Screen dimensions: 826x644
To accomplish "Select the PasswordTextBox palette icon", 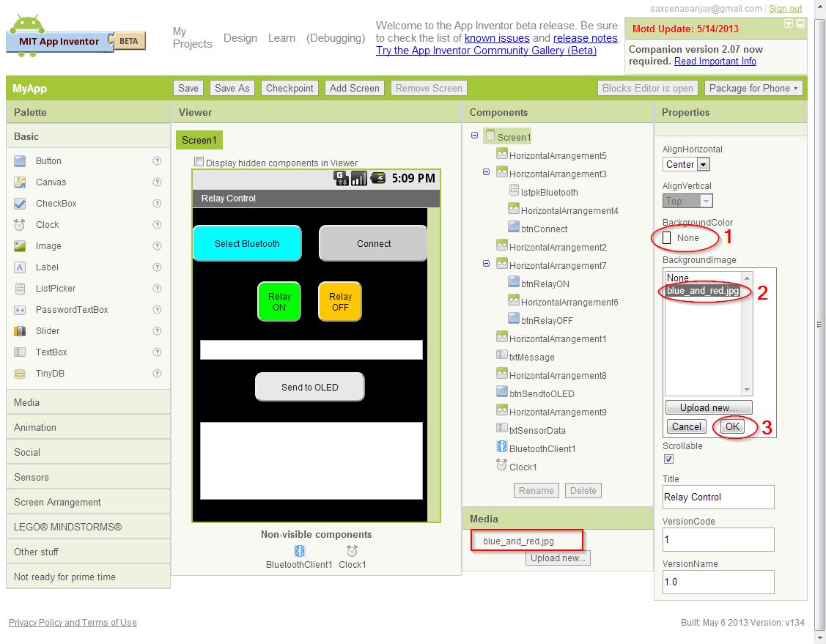I will [x=20, y=310].
